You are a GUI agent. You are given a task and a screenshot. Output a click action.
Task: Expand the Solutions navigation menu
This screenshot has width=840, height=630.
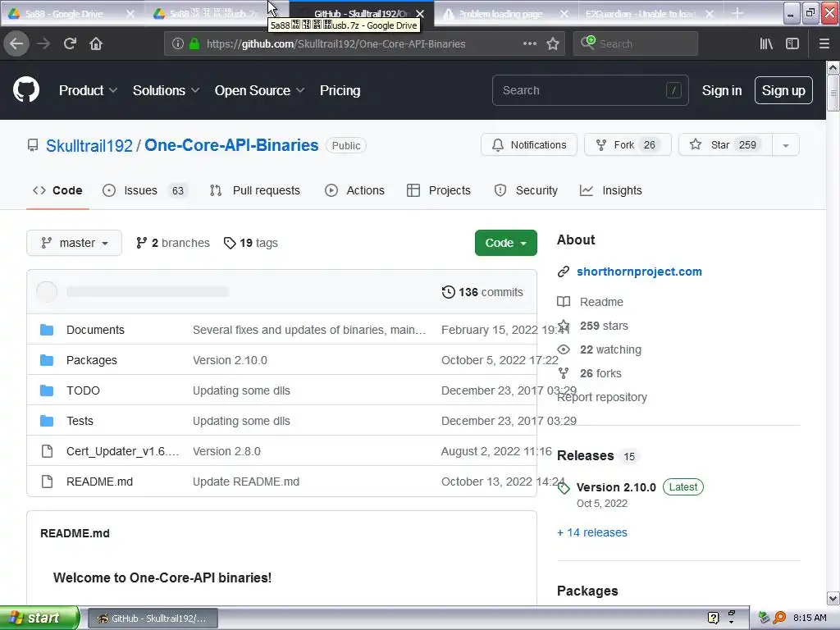(x=166, y=90)
